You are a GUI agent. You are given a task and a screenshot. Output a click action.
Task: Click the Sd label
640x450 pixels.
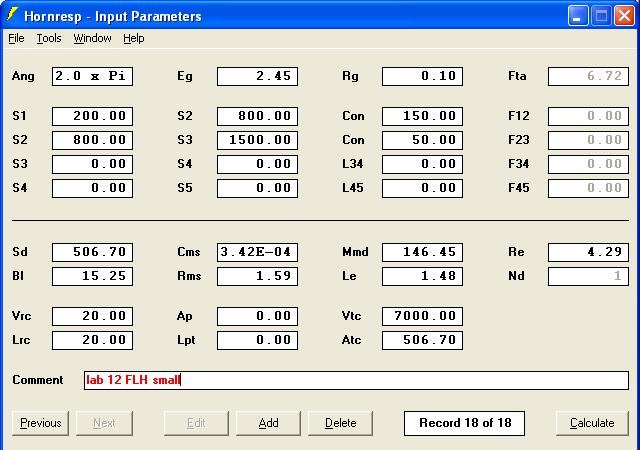point(20,252)
